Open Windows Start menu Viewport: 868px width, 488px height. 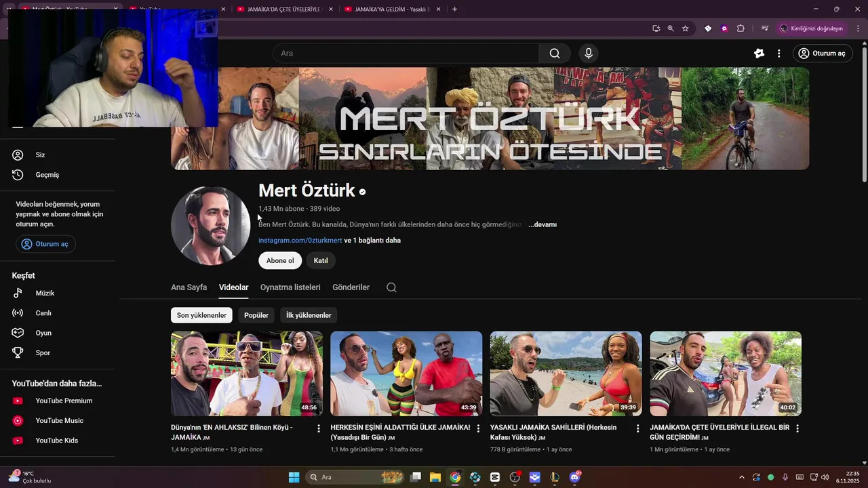tap(294, 477)
